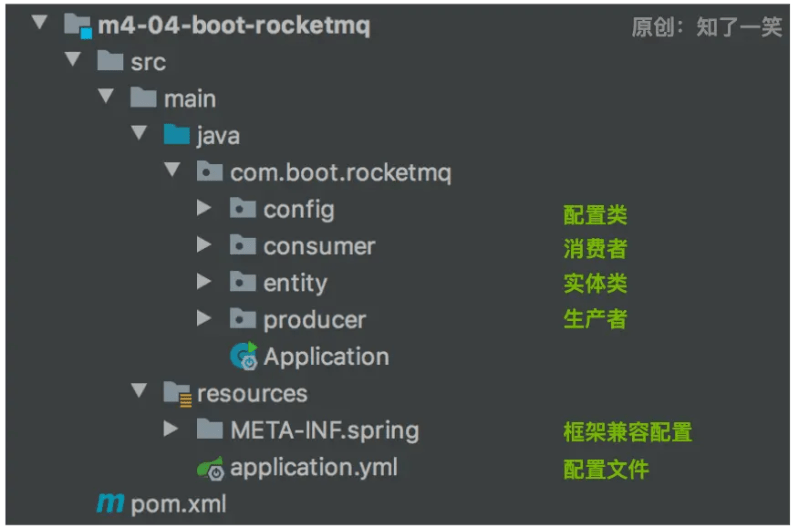Click the main folder icon
Viewport: 799px width, 528px height.
(x=143, y=97)
